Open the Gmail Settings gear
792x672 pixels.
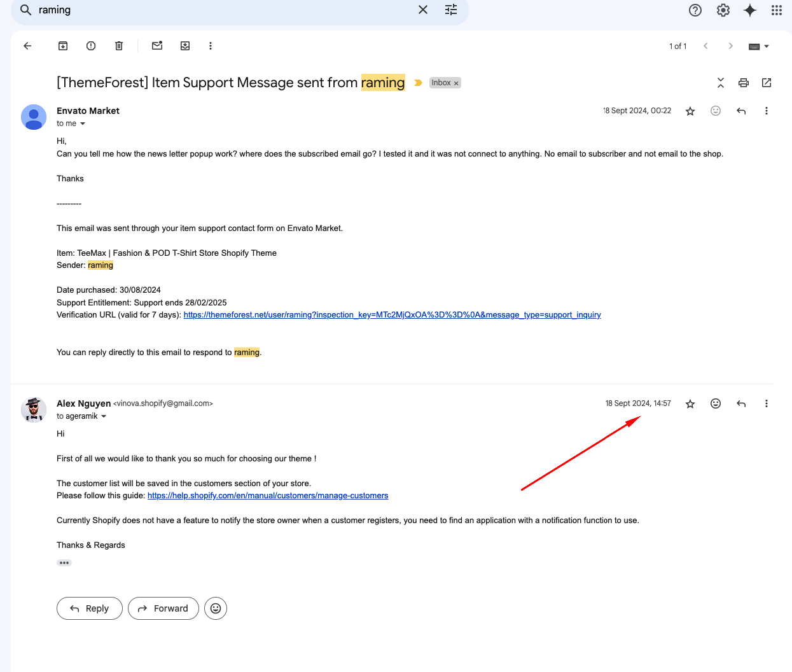coord(723,10)
